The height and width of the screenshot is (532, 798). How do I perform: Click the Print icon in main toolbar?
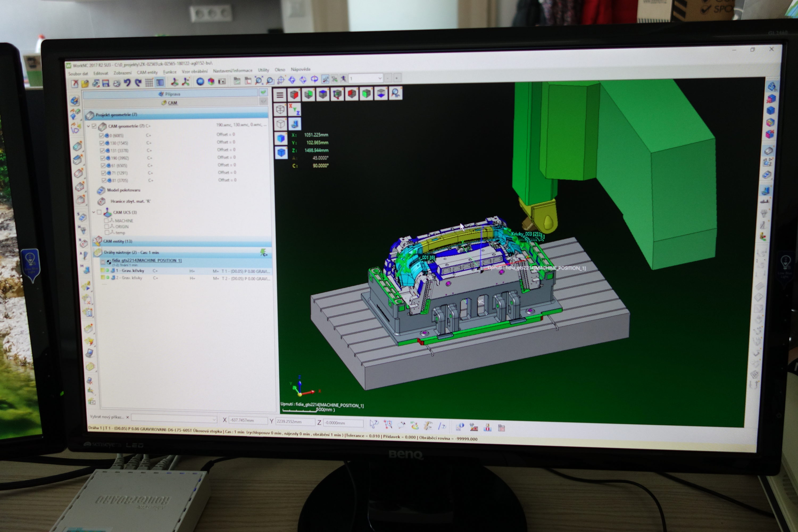click(117, 83)
